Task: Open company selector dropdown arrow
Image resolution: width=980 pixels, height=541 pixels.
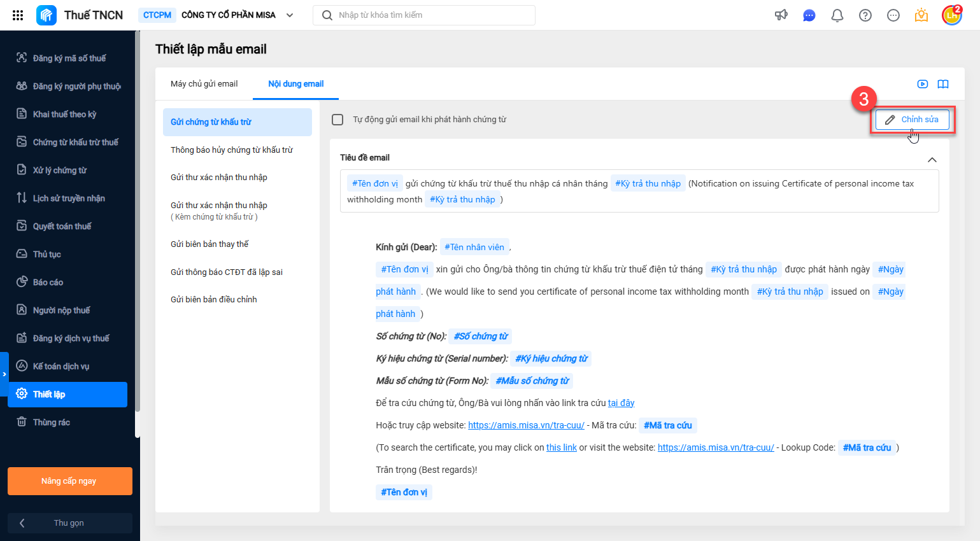Action: tap(290, 15)
